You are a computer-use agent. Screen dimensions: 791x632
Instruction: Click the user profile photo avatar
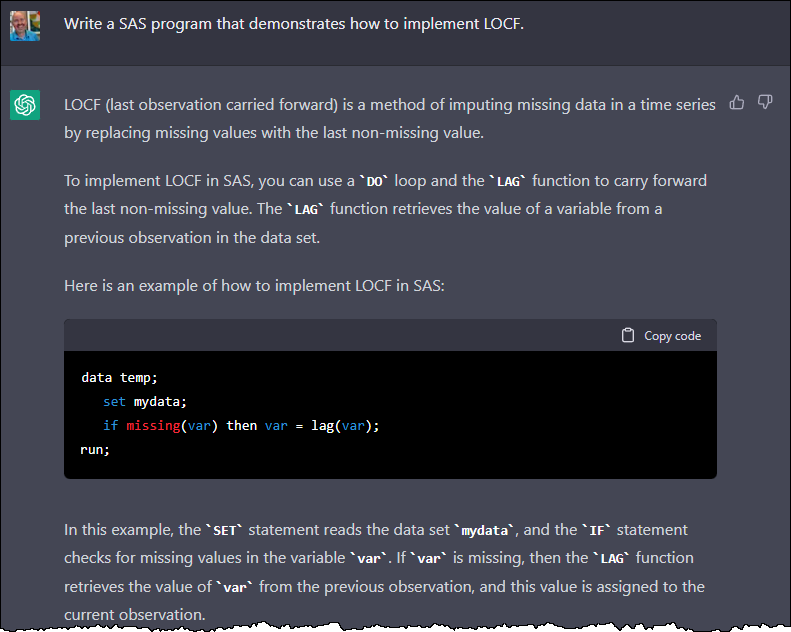click(x=25, y=24)
